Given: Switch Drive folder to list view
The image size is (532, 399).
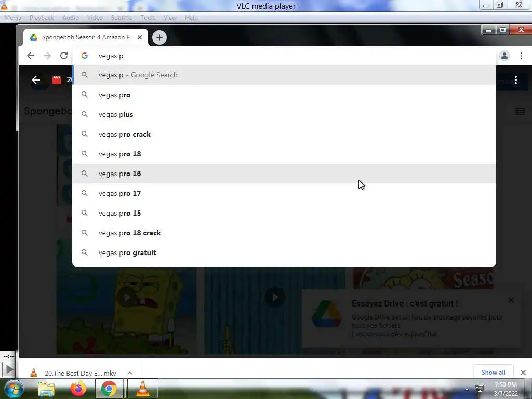Looking at the screenshot, I should 520,111.
